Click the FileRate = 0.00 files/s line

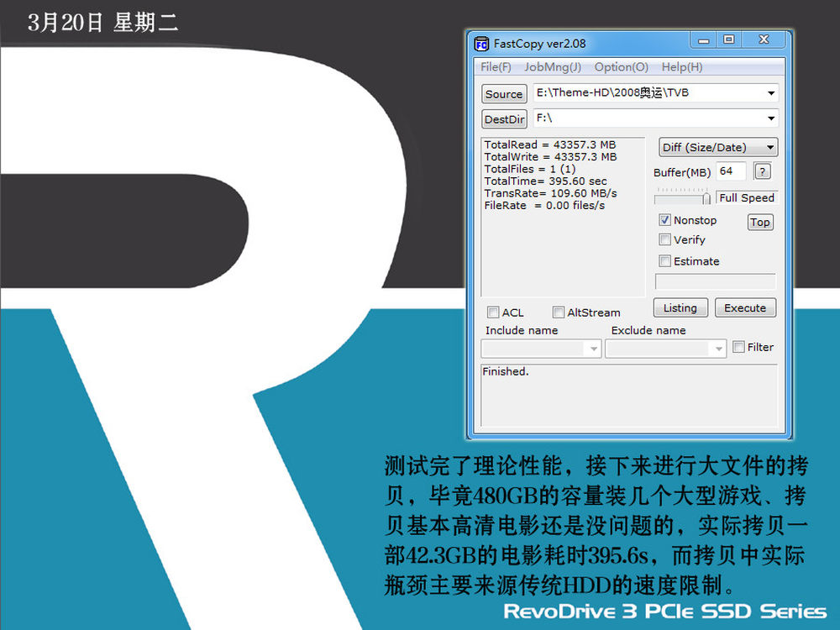pos(544,206)
